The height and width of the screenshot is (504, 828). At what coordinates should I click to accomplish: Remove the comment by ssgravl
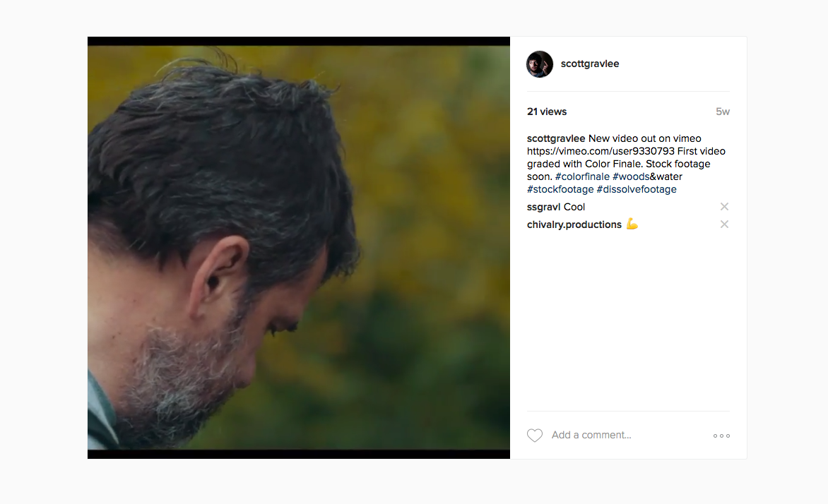coord(724,206)
